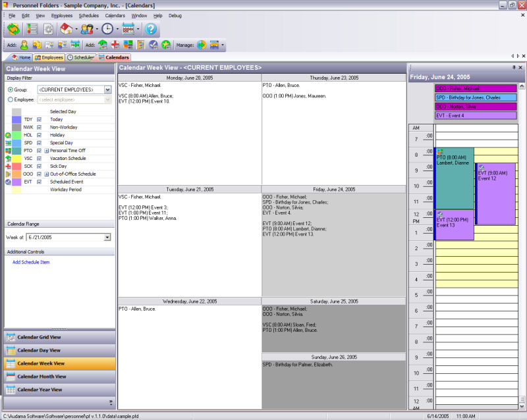Click the Add Schedule Item link
The width and height of the screenshot is (527, 420).
pos(31,262)
